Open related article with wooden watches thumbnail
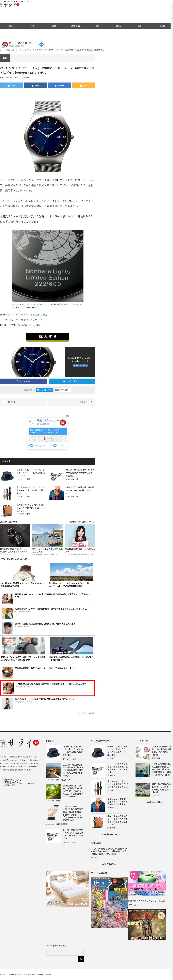Viewport: 173px width, 980px height. pyautogui.click(x=7, y=493)
